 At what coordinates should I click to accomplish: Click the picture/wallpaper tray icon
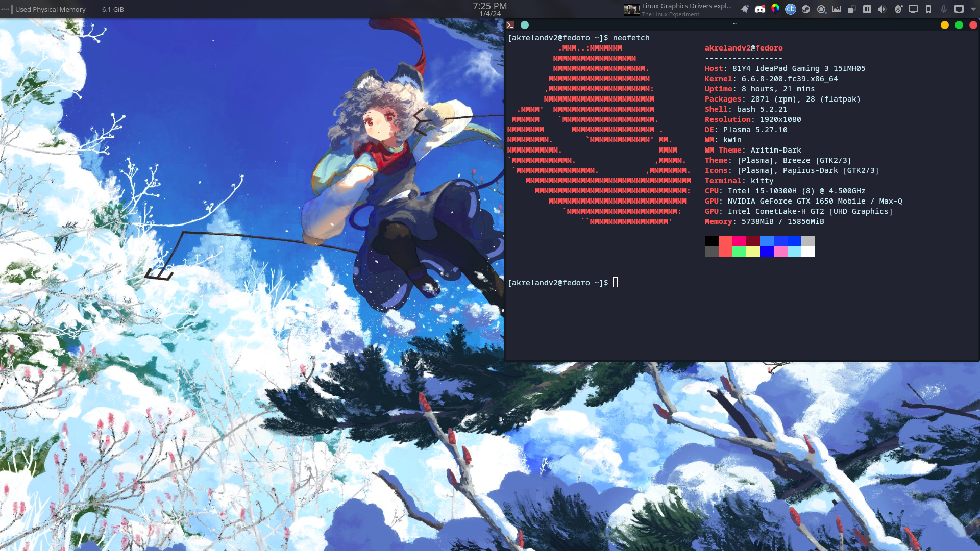[x=837, y=9]
